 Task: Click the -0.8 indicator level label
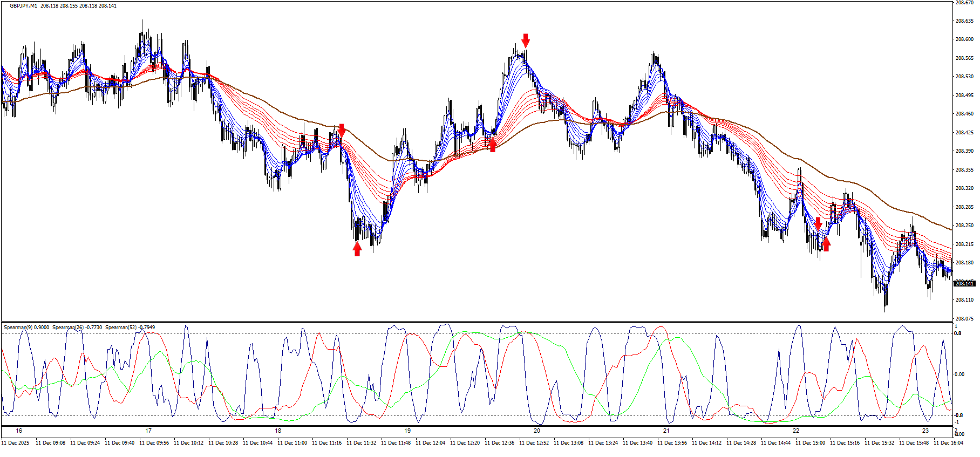[958, 415]
